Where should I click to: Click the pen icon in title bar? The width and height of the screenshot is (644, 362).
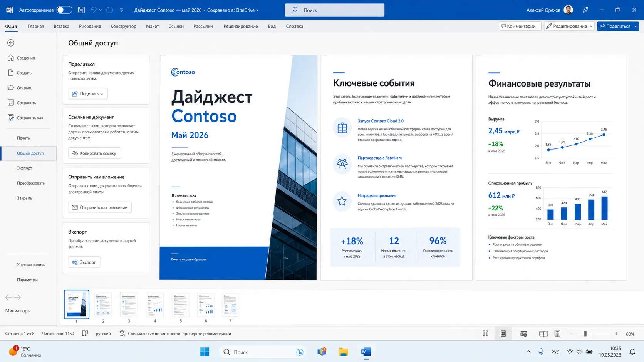tap(585, 10)
